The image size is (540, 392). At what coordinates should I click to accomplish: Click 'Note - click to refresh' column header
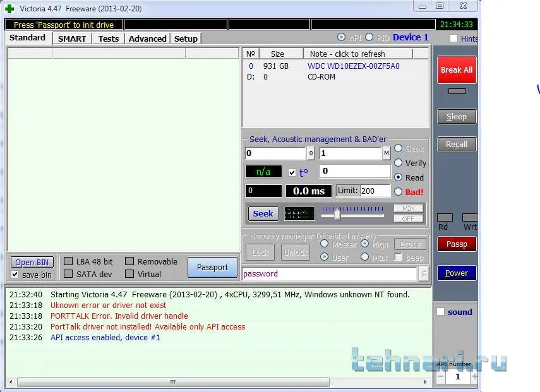(x=358, y=54)
